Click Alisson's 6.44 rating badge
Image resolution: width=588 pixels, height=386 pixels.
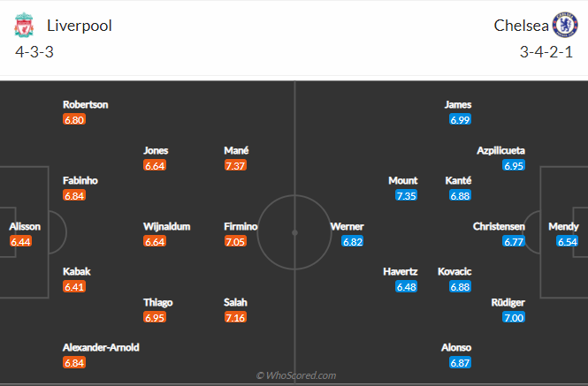pos(20,241)
